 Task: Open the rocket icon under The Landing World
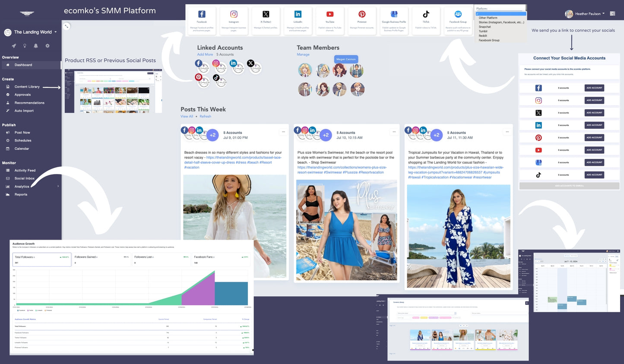[14, 46]
